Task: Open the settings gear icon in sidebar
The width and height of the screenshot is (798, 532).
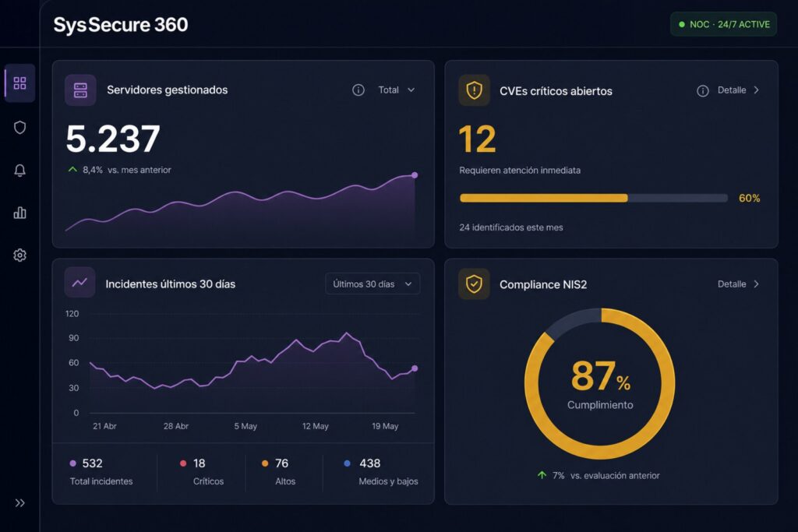Action: [x=19, y=255]
